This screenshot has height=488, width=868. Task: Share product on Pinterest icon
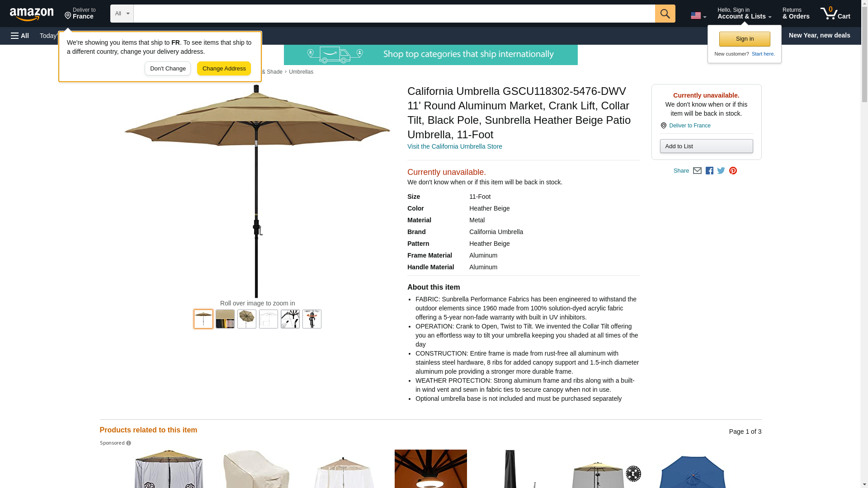point(733,171)
